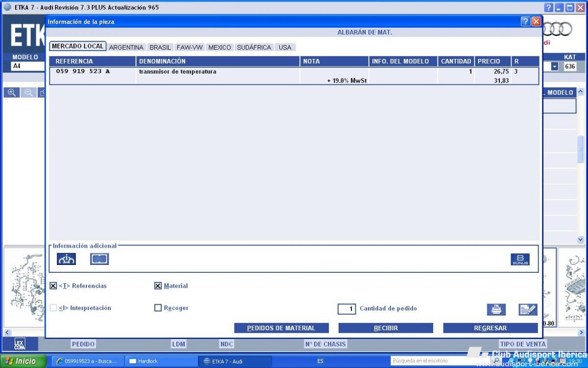Select the ETKA 7 - Audi taskbar button
Screen dimensions: 588x368
click(x=234, y=361)
